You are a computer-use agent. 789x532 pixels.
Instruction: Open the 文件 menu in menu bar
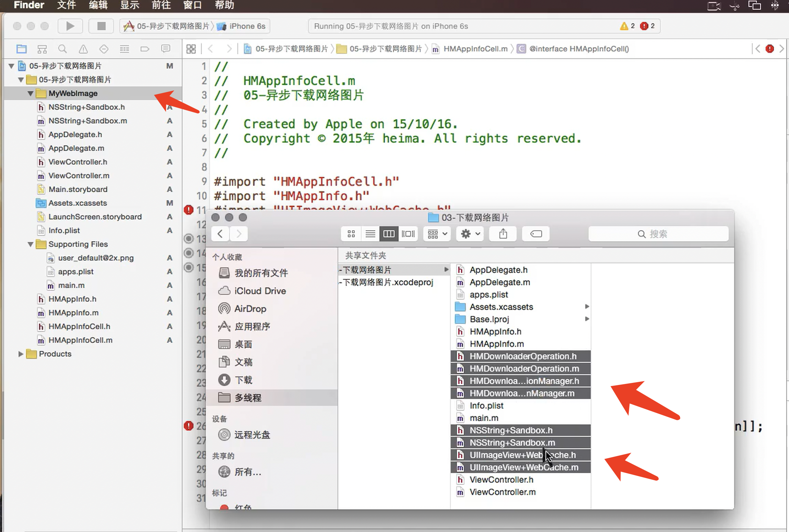point(66,5)
